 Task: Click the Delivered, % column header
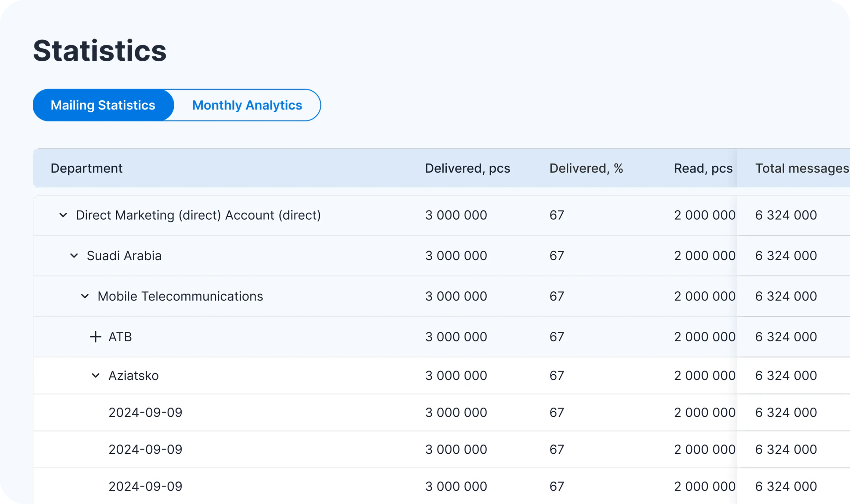[x=586, y=168]
